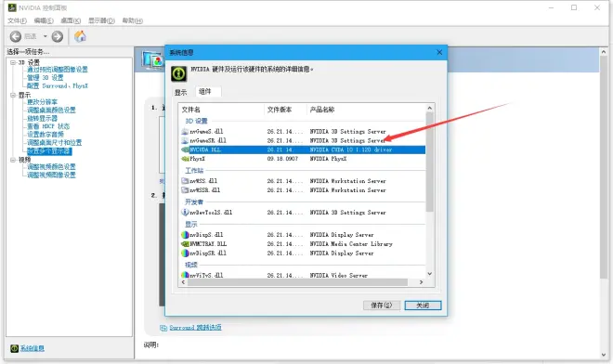Image resolution: width=613 pixels, height=364 pixels.
Task: Collapse the 显示 tree node
Action: pyautogui.click(x=13, y=95)
